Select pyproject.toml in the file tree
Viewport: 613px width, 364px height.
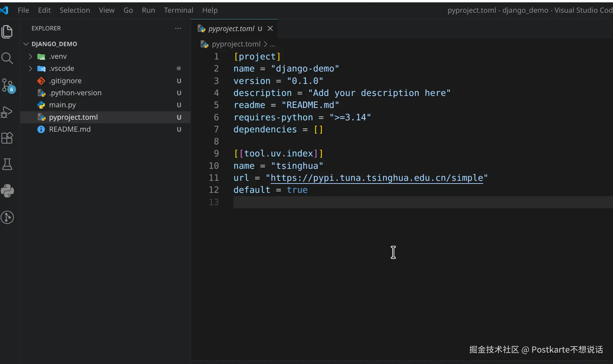(x=105, y=117)
